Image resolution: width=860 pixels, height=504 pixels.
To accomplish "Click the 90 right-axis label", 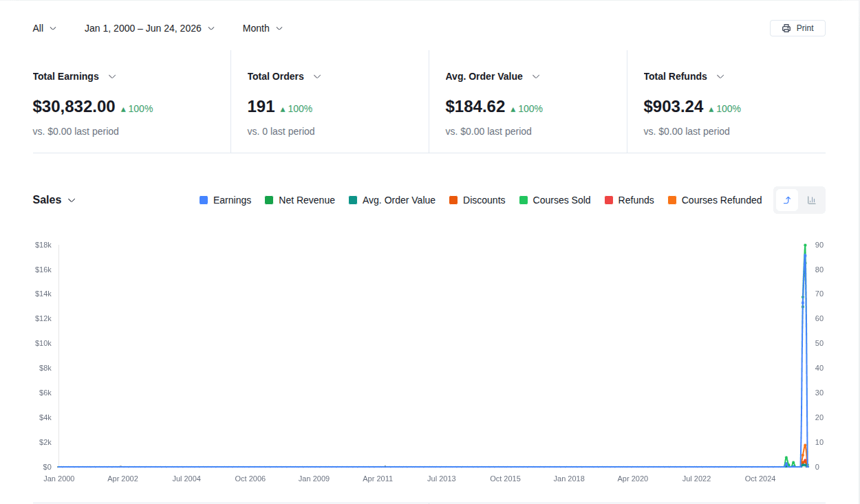I will pos(819,245).
